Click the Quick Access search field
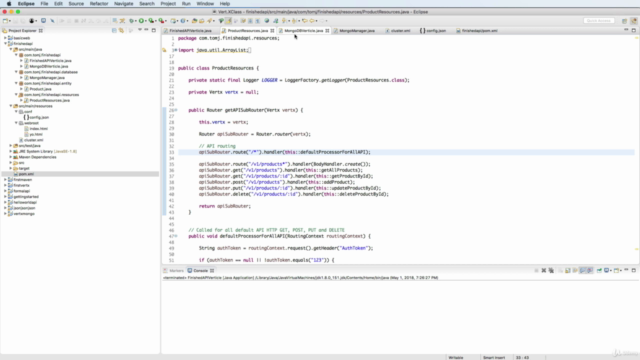 (599, 20)
